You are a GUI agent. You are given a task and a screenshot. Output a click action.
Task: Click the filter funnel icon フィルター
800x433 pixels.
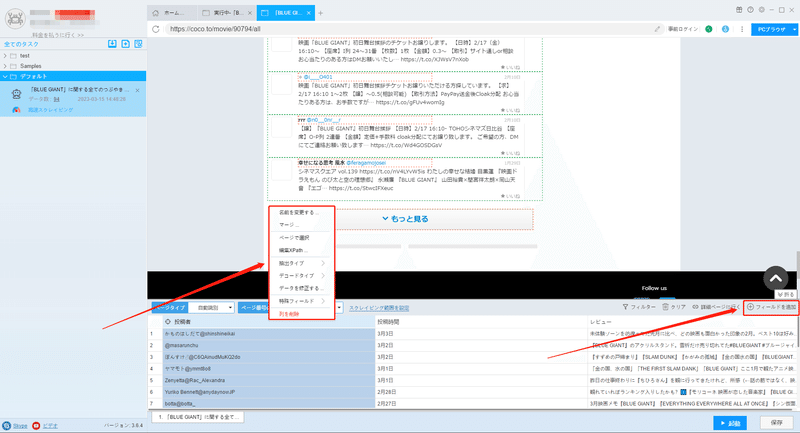625,307
